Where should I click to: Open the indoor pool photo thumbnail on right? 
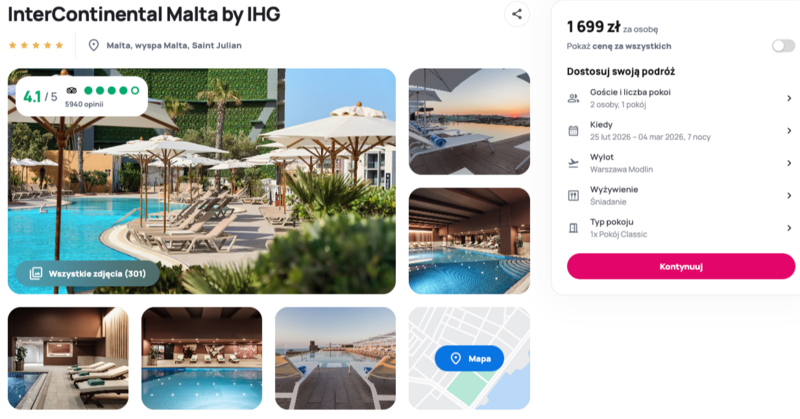(469, 241)
